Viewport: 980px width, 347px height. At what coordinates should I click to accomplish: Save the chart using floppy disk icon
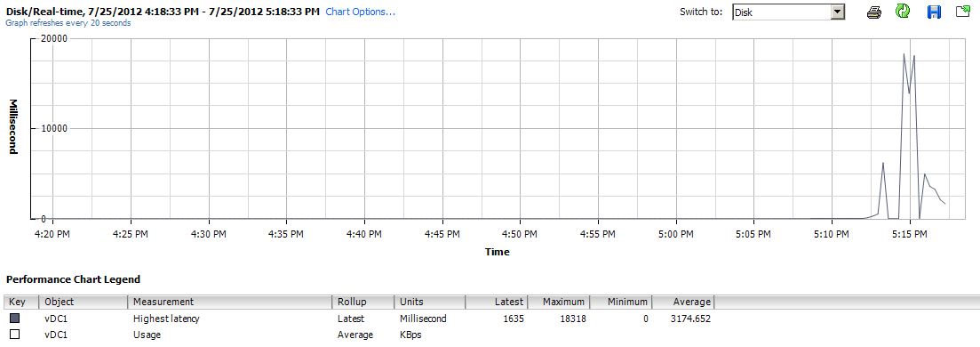point(934,12)
